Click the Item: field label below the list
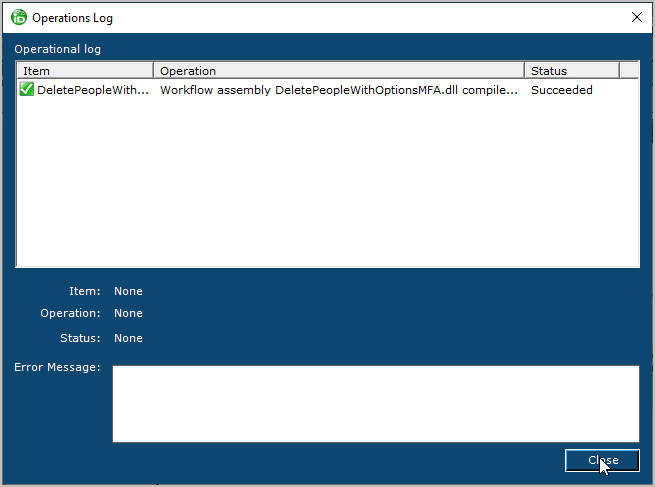The height and width of the screenshot is (487, 655). pos(84,291)
